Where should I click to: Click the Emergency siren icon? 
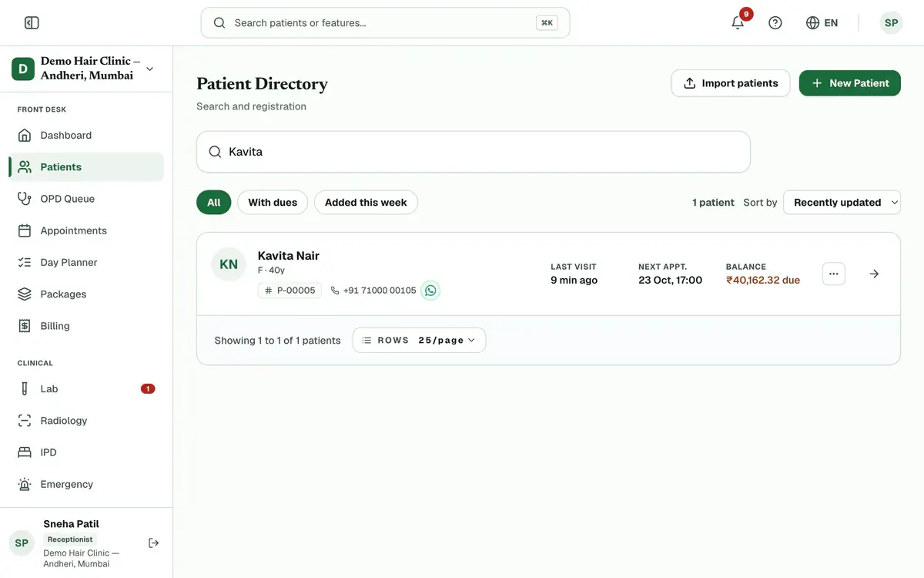point(25,485)
